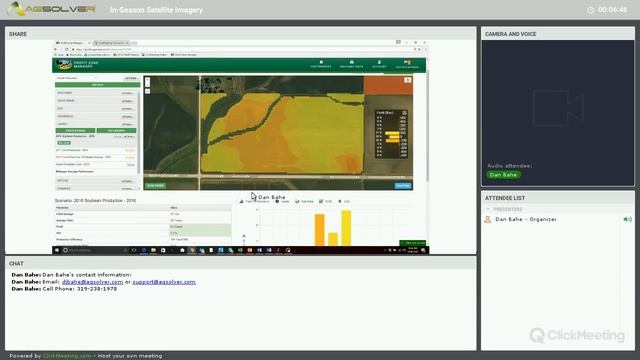Select "Dan Bahe - Organizer" in the attendee list
640x360 pixels.
pyautogui.click(x=526, y=219)
